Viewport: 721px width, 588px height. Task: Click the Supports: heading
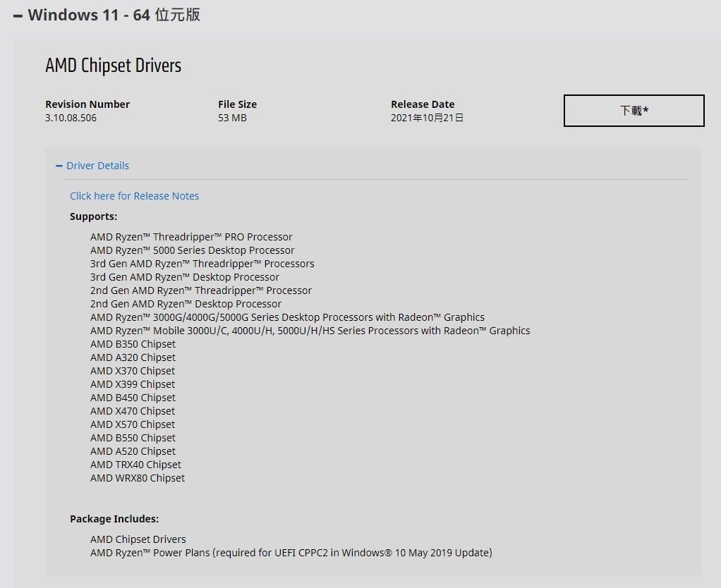coord(93,216)
